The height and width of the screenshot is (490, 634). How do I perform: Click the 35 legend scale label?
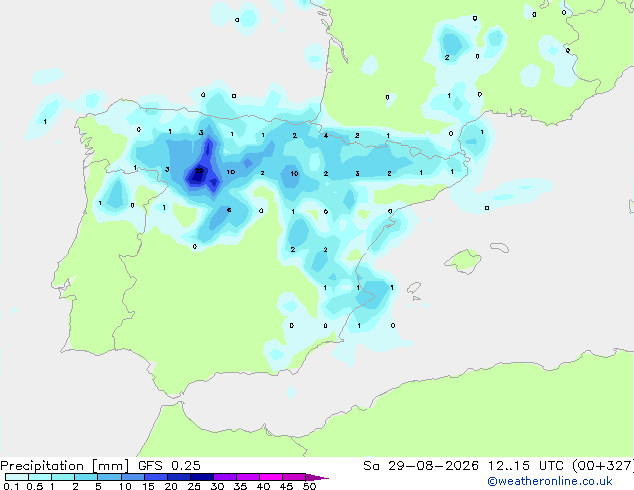(x=240, y=486)
